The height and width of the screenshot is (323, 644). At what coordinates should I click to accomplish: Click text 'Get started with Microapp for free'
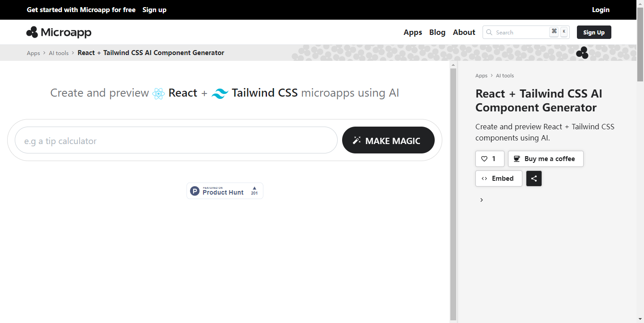tap(81, 10)
